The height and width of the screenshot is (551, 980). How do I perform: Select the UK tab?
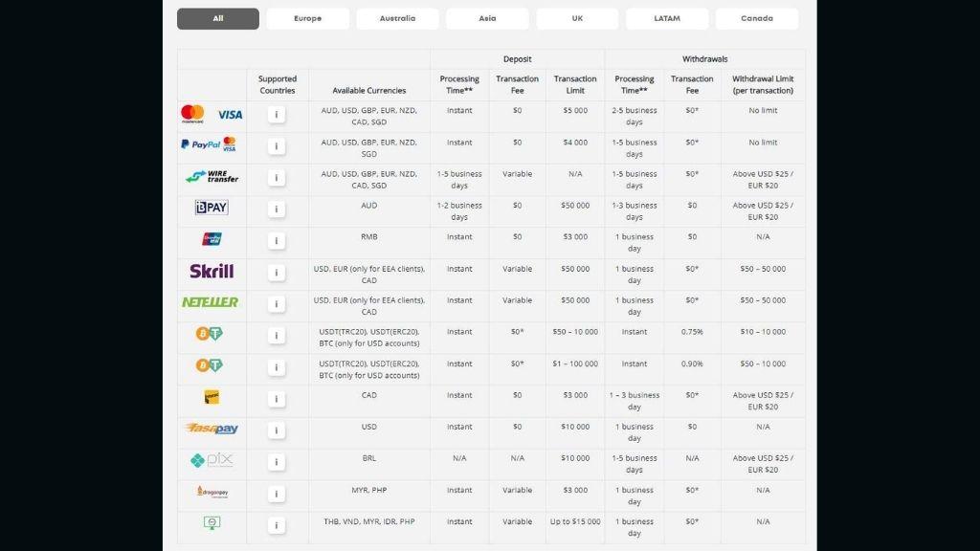tap(577, 19)
